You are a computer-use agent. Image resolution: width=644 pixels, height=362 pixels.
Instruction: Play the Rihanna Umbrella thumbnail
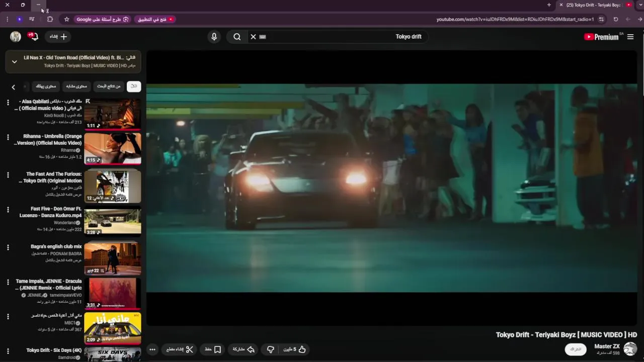[113, 148]
